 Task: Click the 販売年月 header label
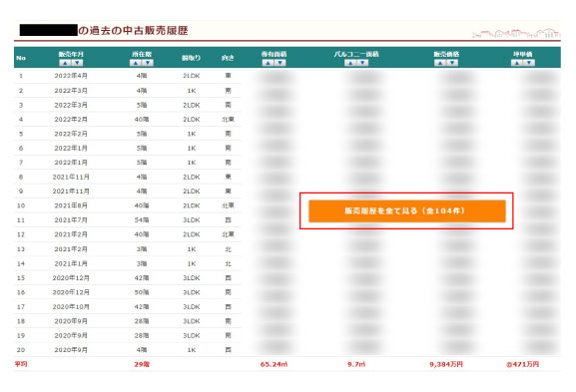[71, 54]
